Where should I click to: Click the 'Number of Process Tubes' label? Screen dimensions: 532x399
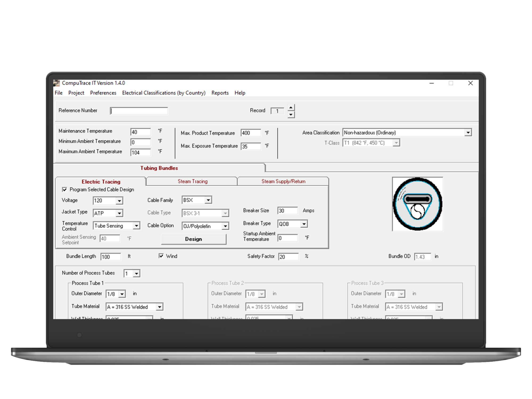coord(88,273)
